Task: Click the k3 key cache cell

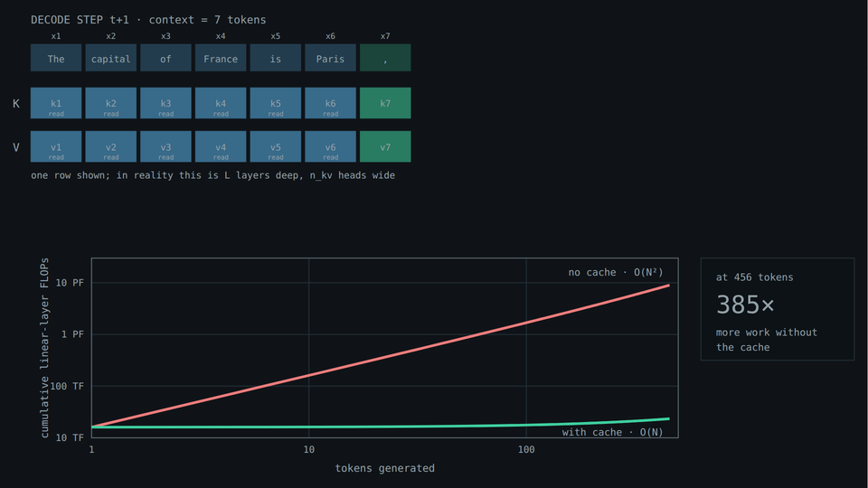Action: (x=165, y=103)
